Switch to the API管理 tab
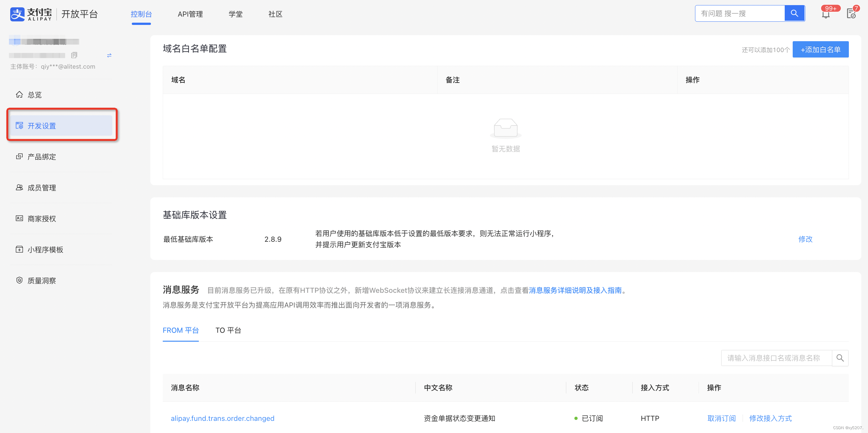The height and width of the screenshot is (433, 868). (191, 14)
